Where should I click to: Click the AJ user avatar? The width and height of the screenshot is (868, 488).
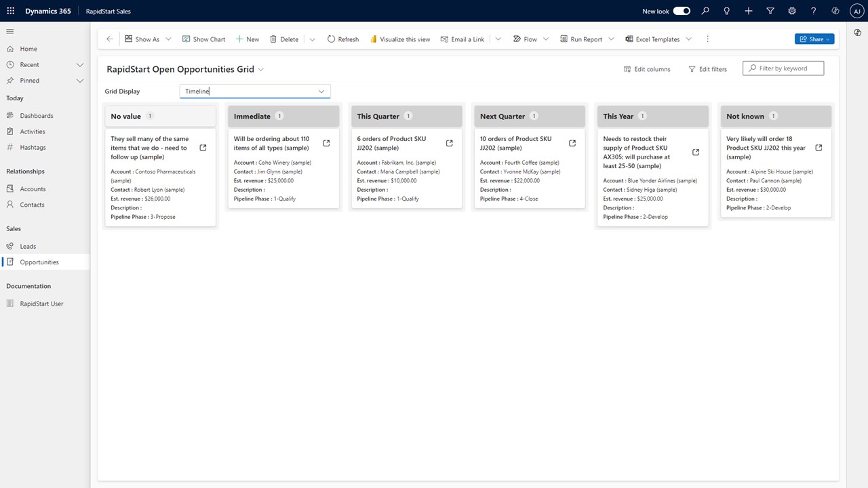(x=856, y=11)
